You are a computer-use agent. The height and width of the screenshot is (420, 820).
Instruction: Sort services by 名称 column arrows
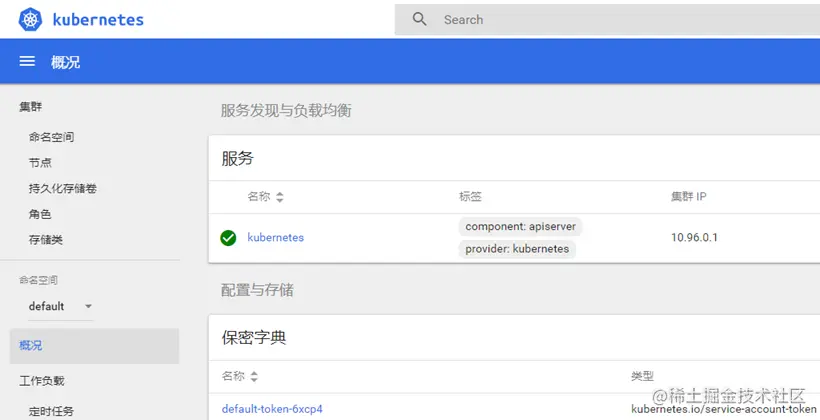(x=280, y=197)
